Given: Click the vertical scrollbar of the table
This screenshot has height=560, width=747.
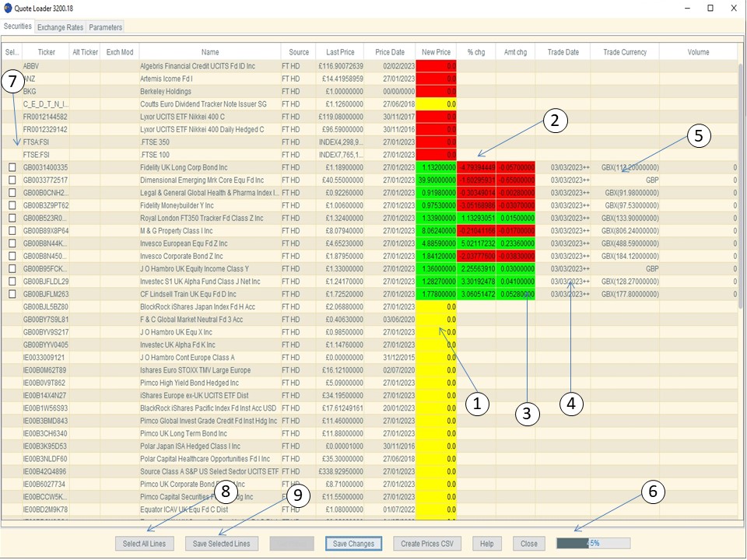Looking at the screenshot, I should 741,186.
